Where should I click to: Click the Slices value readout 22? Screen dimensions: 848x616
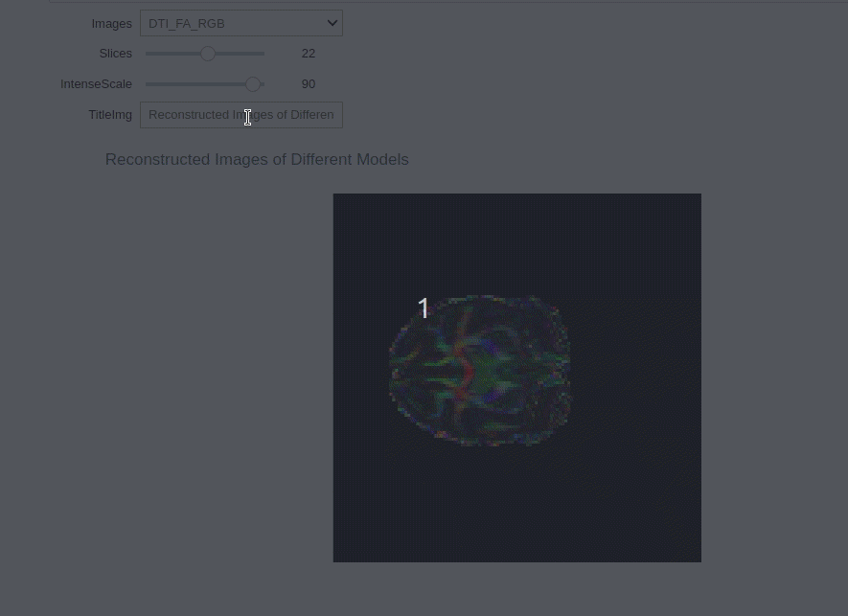(308, 54)
